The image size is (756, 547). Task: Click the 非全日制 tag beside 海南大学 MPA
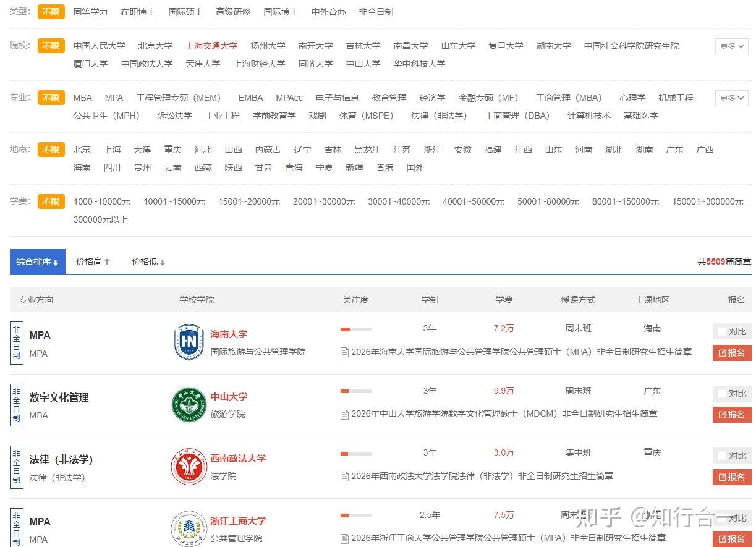tap(17, 343)
